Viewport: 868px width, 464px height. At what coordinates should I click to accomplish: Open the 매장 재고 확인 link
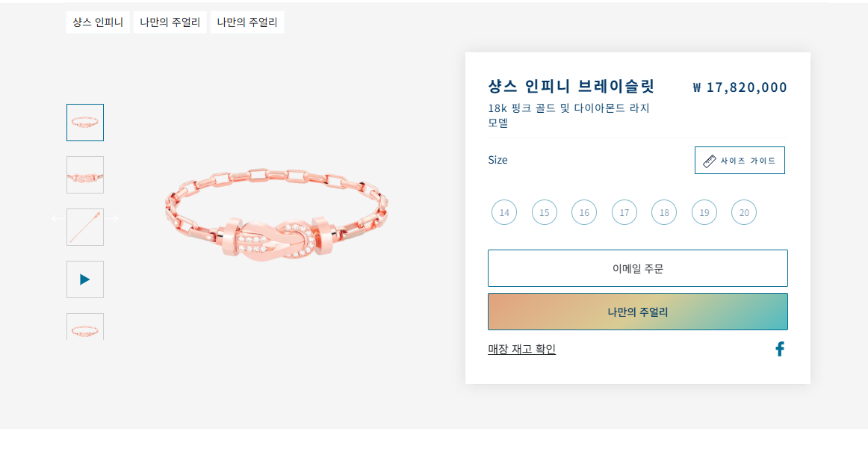(x=521, y=348)
